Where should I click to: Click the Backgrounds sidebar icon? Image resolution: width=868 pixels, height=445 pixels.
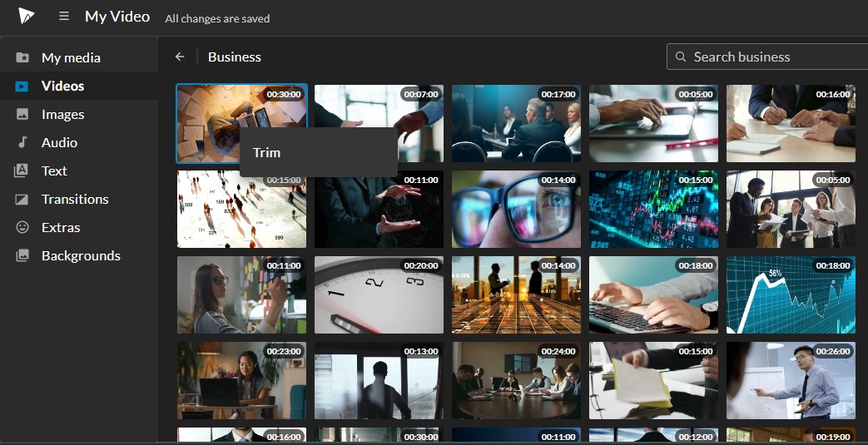(22, 255)
